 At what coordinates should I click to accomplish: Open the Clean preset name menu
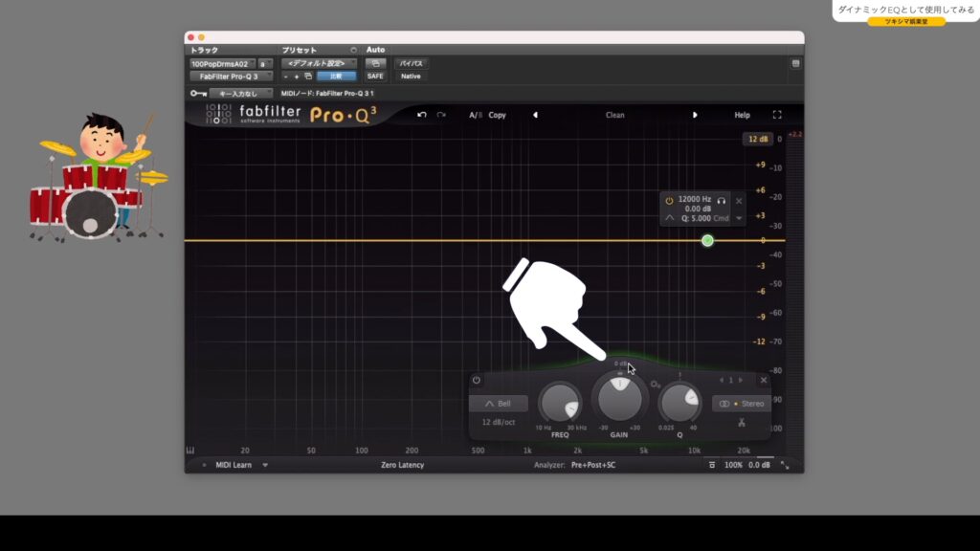pyautogui.click(x=615, y=115)
